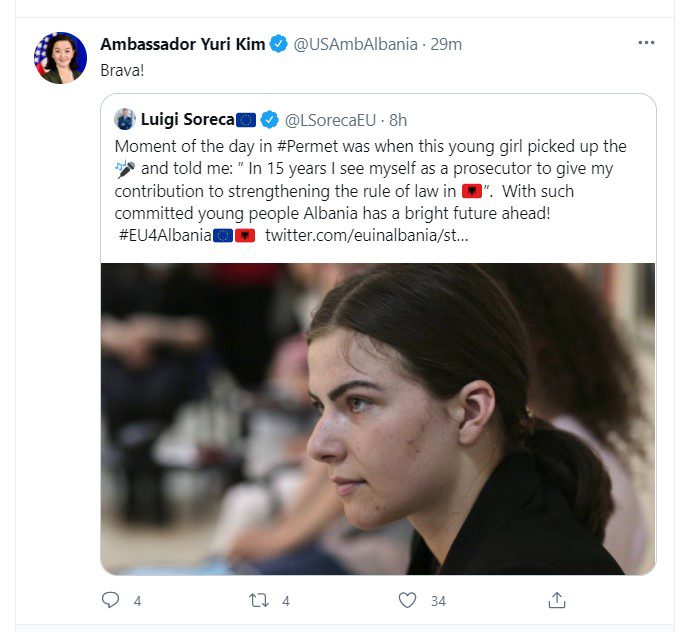682x632 pixels.
Task: Open the tweet's more options menu
Action: coord(646,44)
